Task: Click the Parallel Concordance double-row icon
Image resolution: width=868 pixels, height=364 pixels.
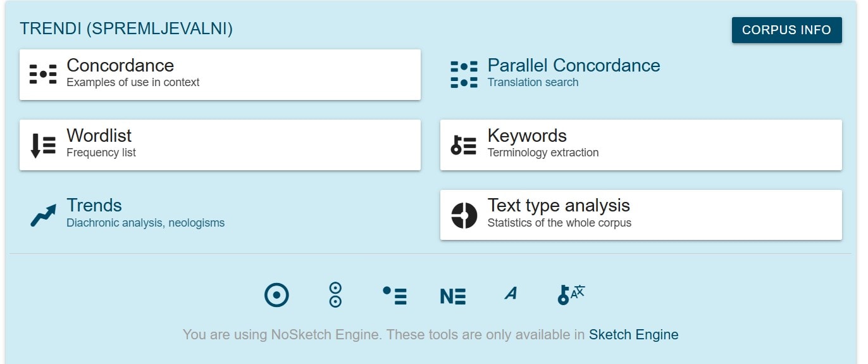Action: pyautogui.click(x=464, y=74)
